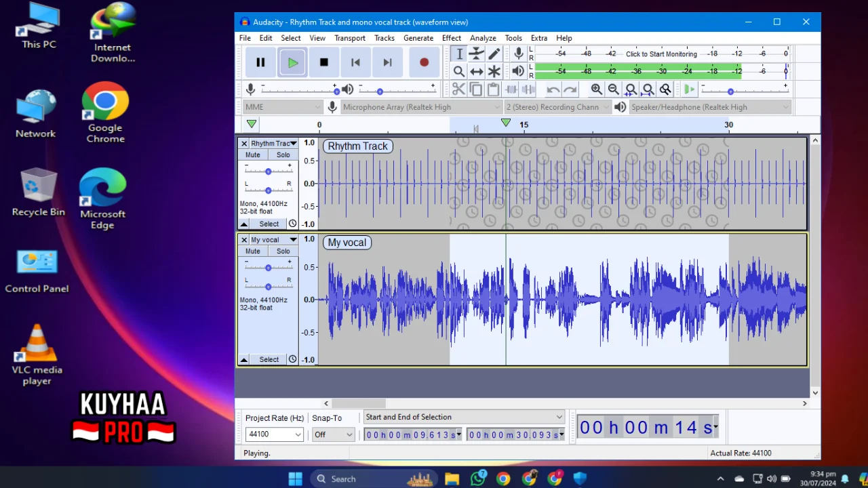Viewport: 868px width, 488px height.
Task: Close the My vocal track with X
Action: [244, 240]
